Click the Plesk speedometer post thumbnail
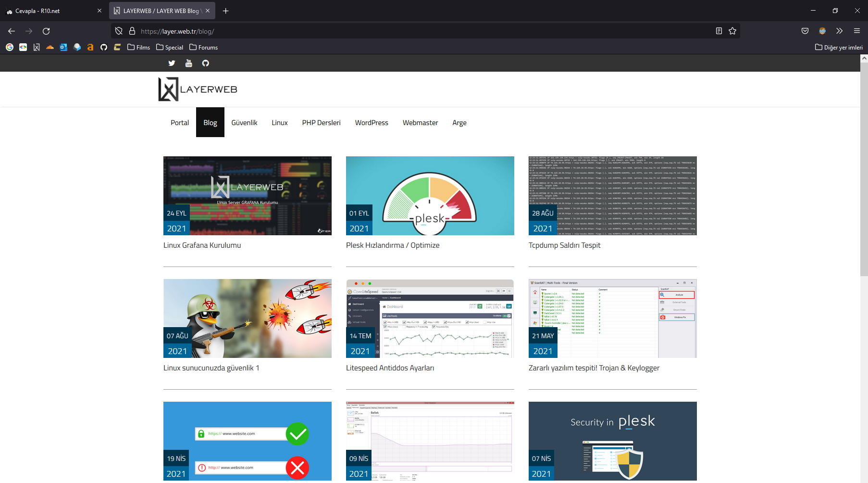868x483 pixels. 430,196
